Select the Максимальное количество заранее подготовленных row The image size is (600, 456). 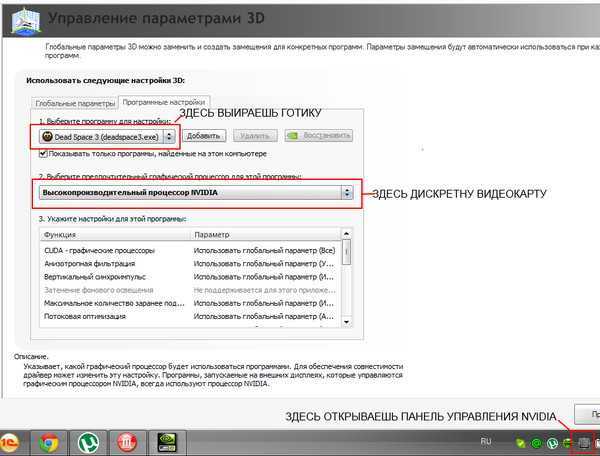pyautogui.click(x=190, y=303)
